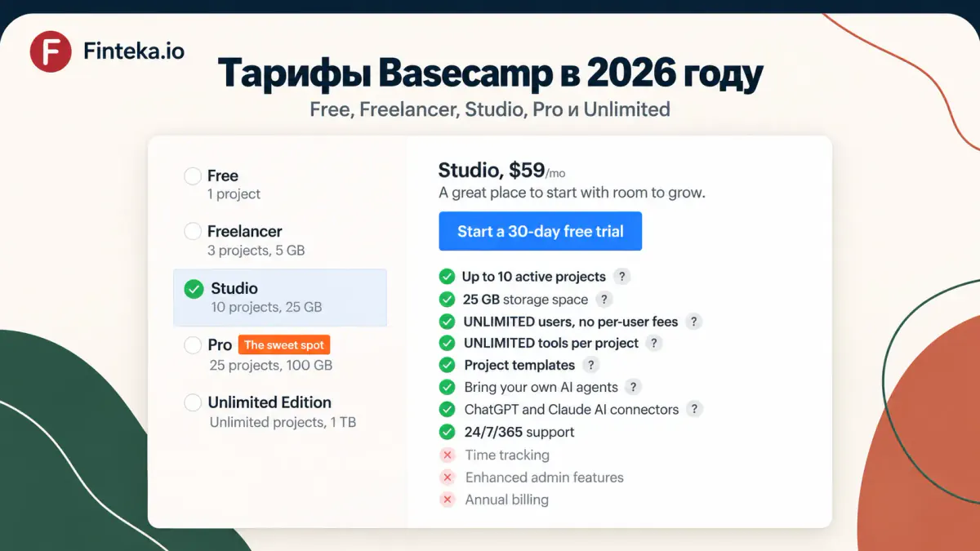
Task: Click the 'Project templates' feature text
Action: coord(519,365)
